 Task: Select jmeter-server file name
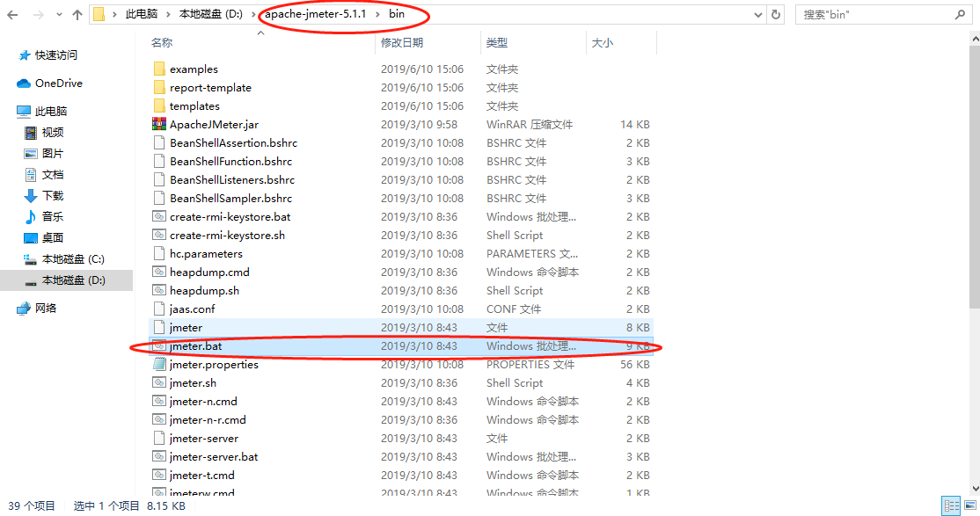coord(204,439)
